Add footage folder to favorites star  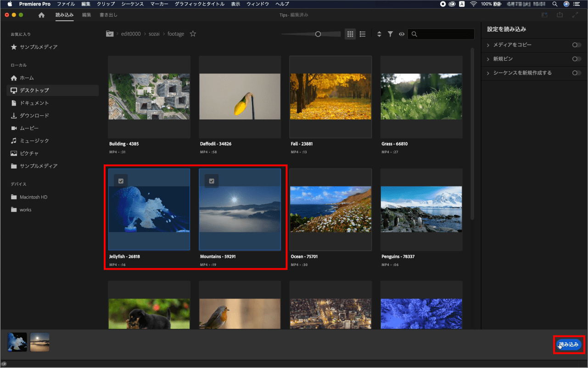tap(193, 34)
